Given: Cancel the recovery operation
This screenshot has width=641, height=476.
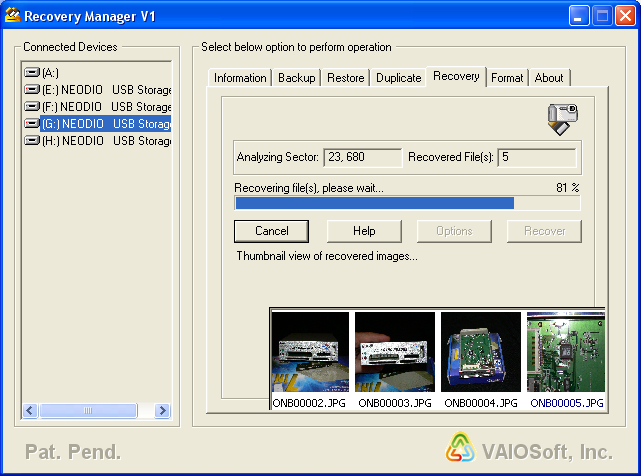Looking at the screenshot, I should click(x=271, y=231).
